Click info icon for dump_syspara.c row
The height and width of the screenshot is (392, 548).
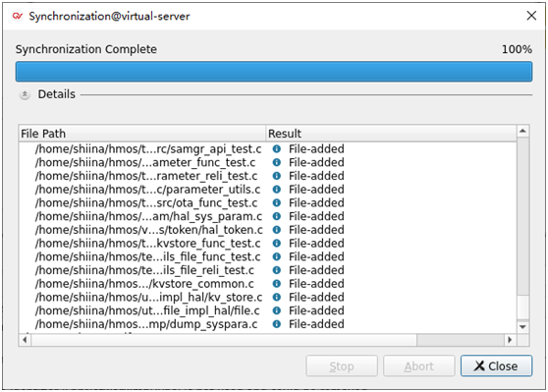tap(276, 324)
